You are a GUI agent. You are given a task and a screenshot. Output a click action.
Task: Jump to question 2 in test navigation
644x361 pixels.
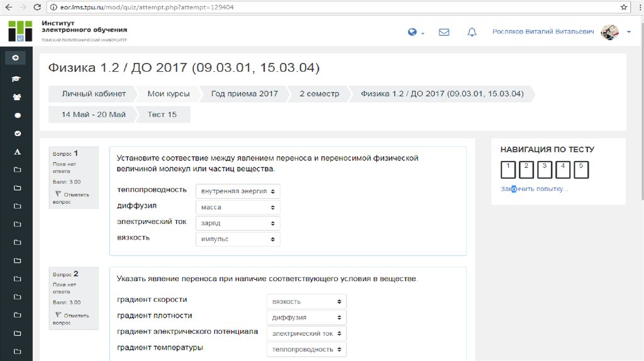click(x=526, y=170)
